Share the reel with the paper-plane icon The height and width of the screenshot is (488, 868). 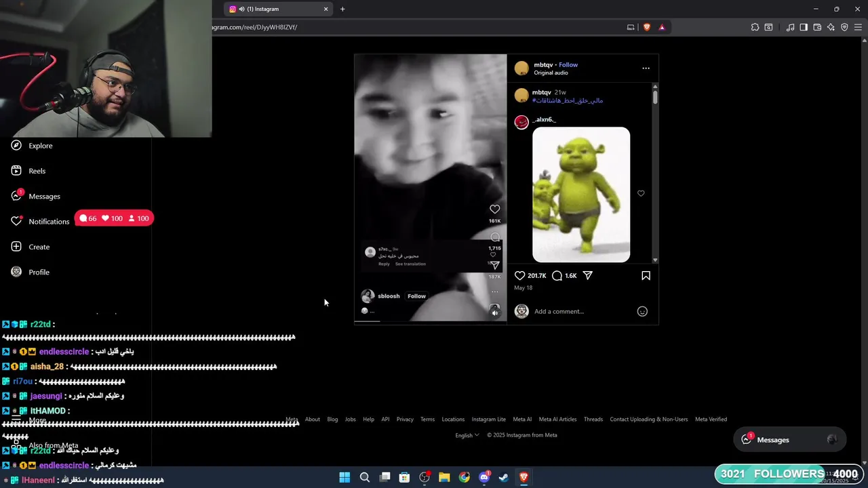588,276
